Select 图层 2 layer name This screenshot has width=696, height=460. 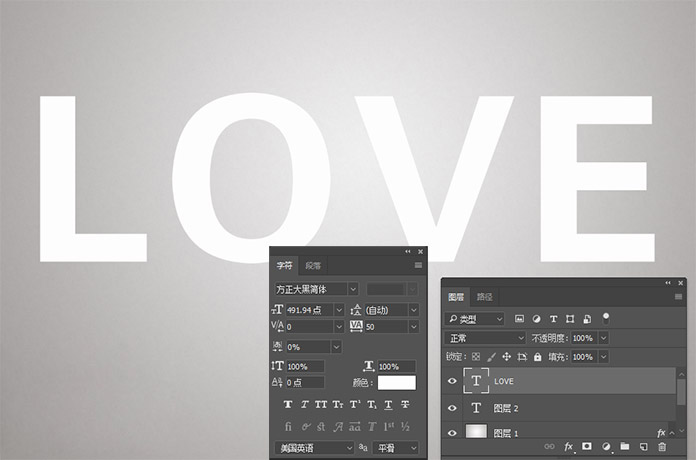click(x=506, y=408)
